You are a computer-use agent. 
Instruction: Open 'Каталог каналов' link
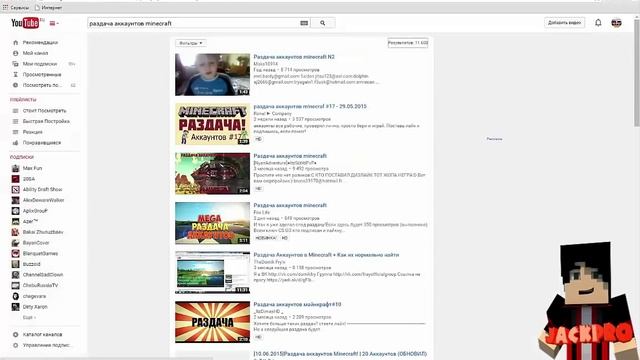(x=42, y=334)
